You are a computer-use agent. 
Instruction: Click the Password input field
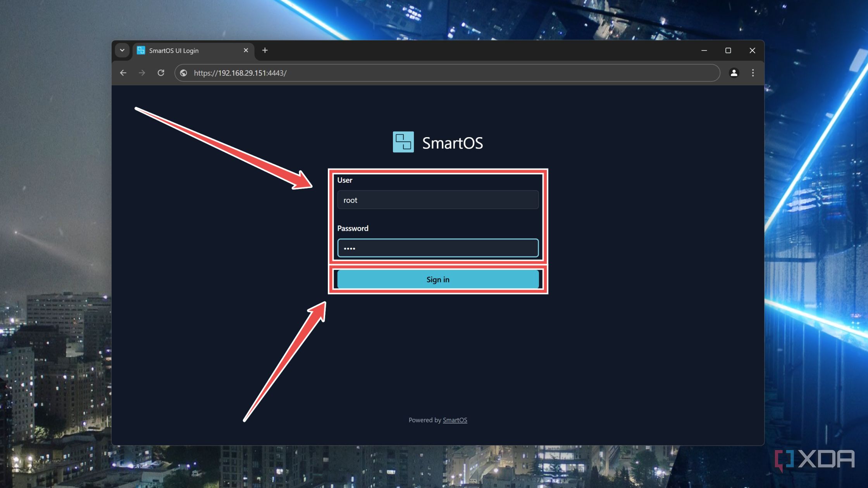[x=437, y=248]
